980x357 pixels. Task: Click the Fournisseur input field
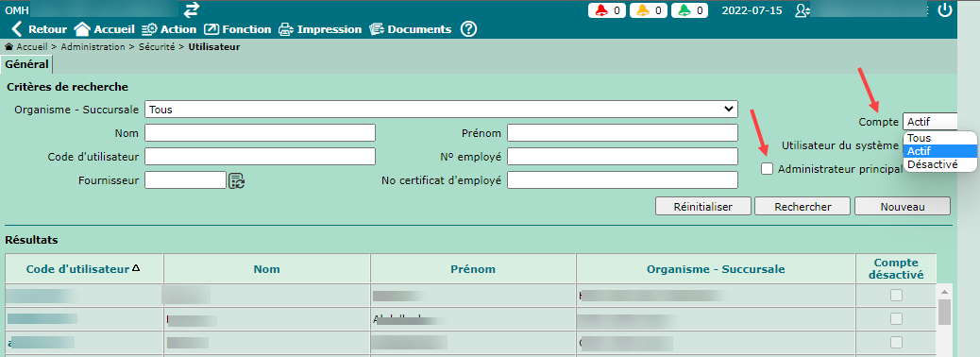(185, 180)
